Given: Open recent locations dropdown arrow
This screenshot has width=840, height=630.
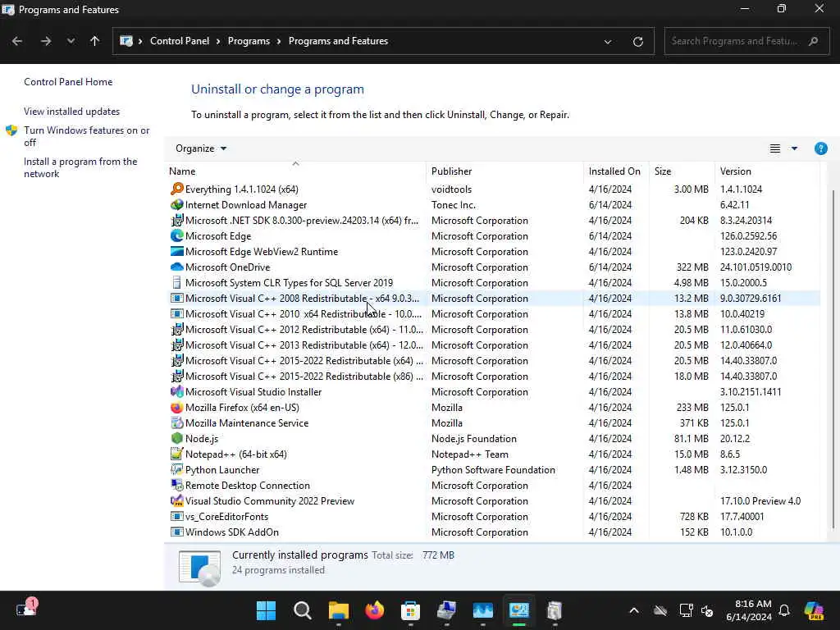Looking at the screenshot, I should pyautogui.click(x=71, y=41).
